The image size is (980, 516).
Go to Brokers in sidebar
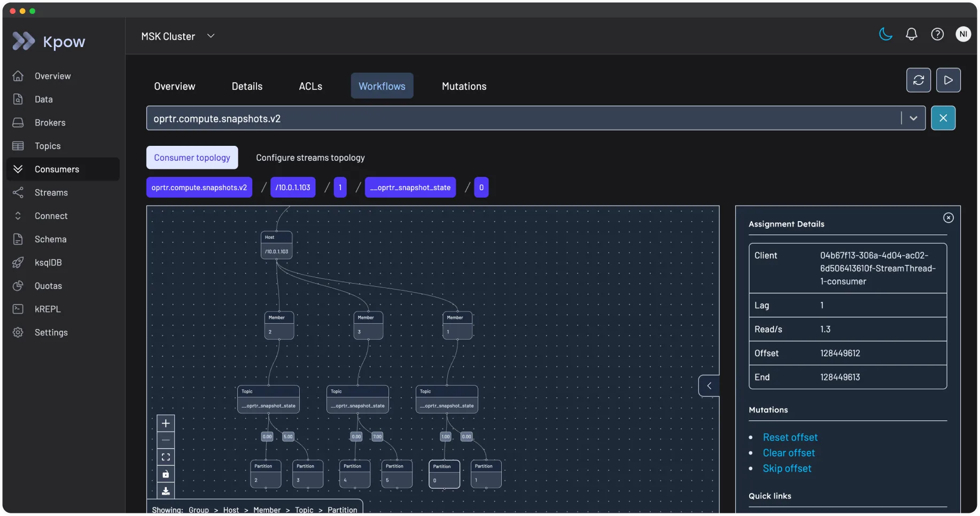point(63,123)
